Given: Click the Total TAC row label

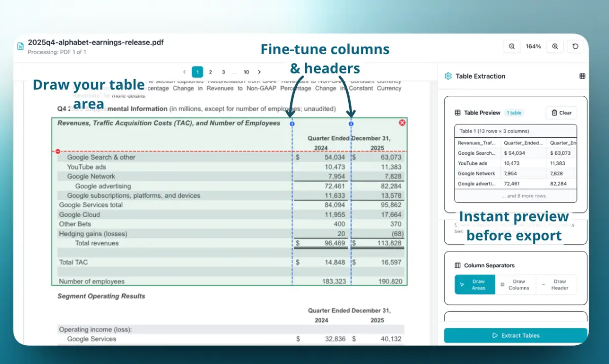Looking at the screenshot, I should (x=74, y=262).
